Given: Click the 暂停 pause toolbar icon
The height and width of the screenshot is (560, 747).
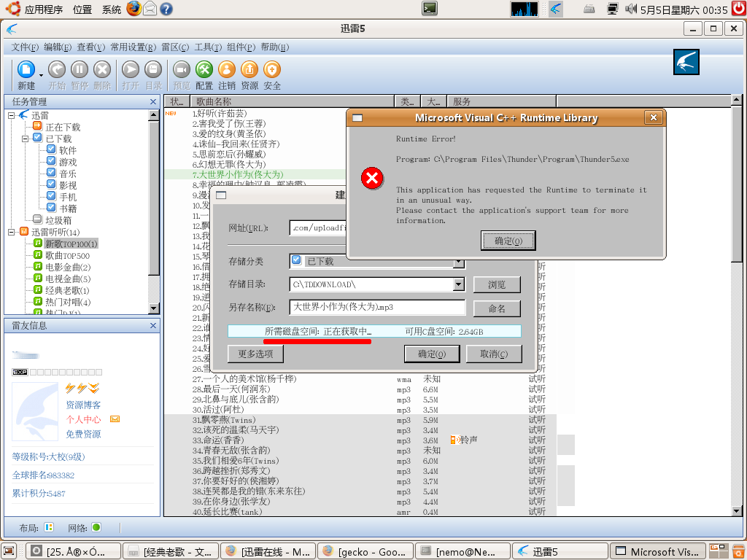Looking at the screenshot, I should 80,69.
